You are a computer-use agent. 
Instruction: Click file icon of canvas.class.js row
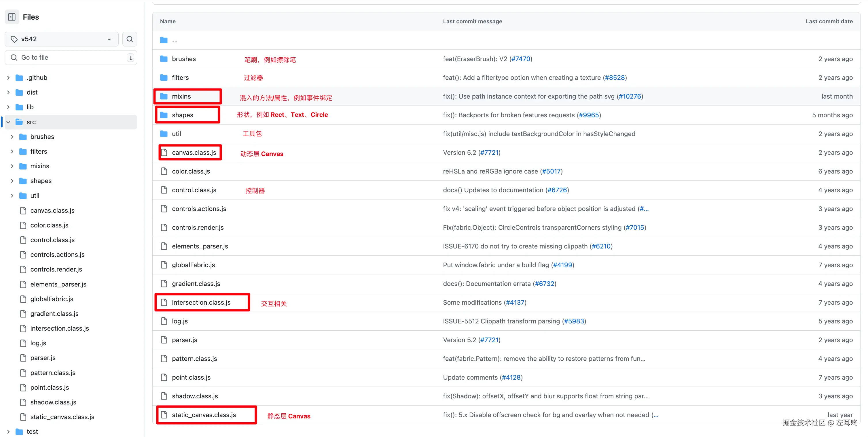[164, 153]
